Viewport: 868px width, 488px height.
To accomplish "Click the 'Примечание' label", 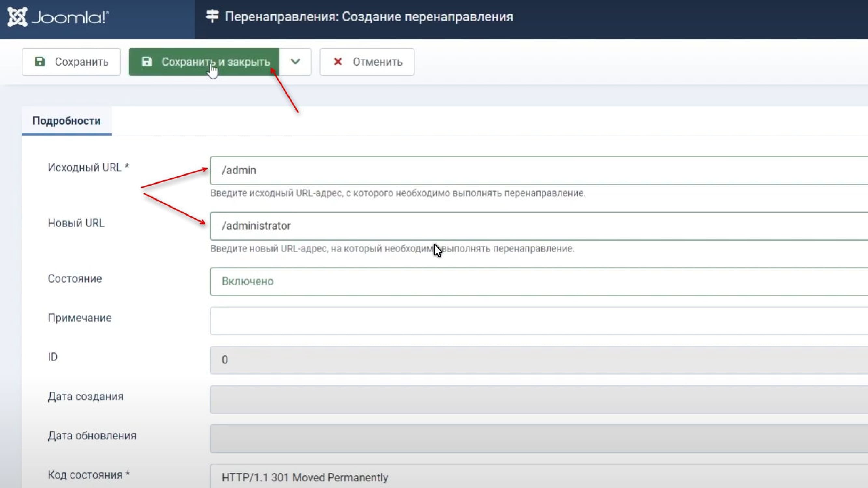I will [79, 318].
